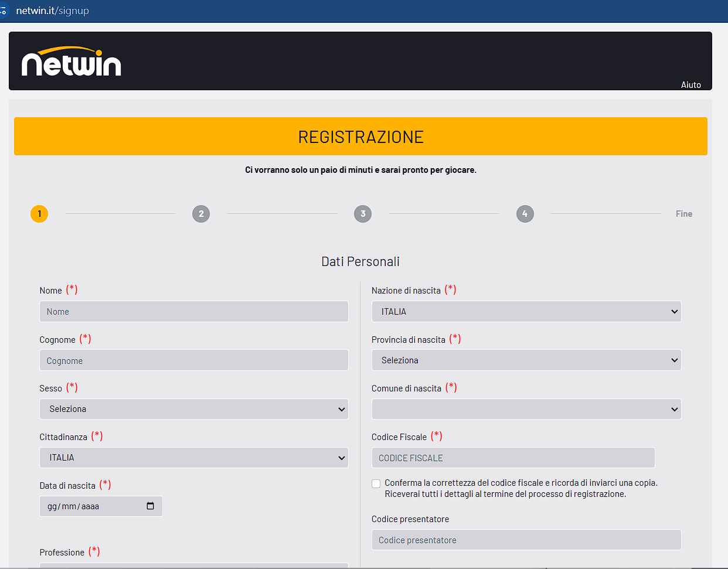Focus the Nome input field
The height and width of the screenshot is (569, 728).
194,311
